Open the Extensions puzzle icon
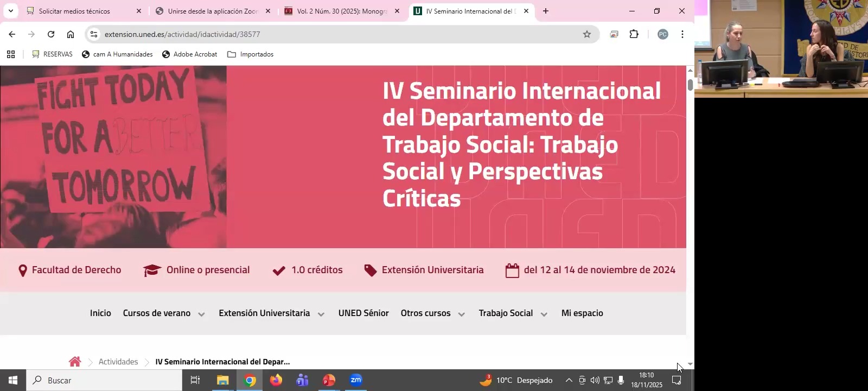 pos(634,34)
